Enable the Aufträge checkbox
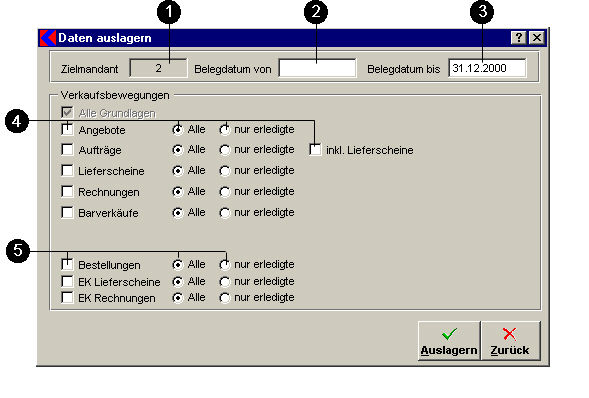589x398 pixels. click(67, 149)
